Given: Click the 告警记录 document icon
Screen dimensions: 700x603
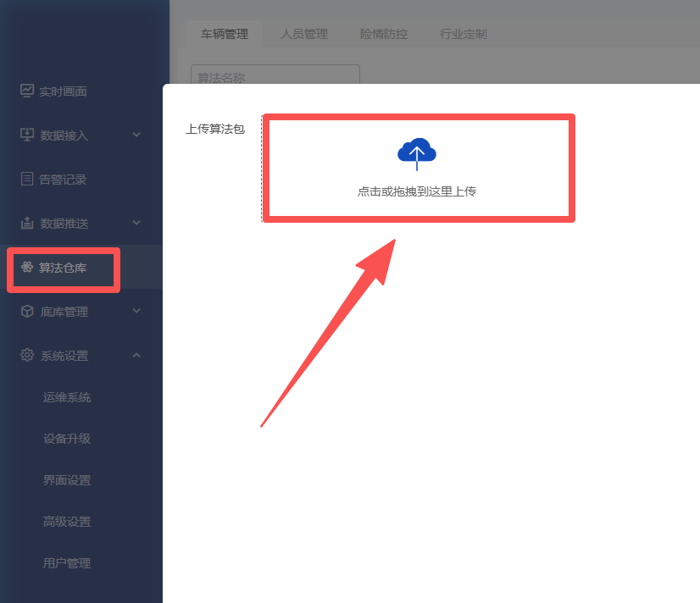Looking at the screenshot, I should (x=27, y=179).
